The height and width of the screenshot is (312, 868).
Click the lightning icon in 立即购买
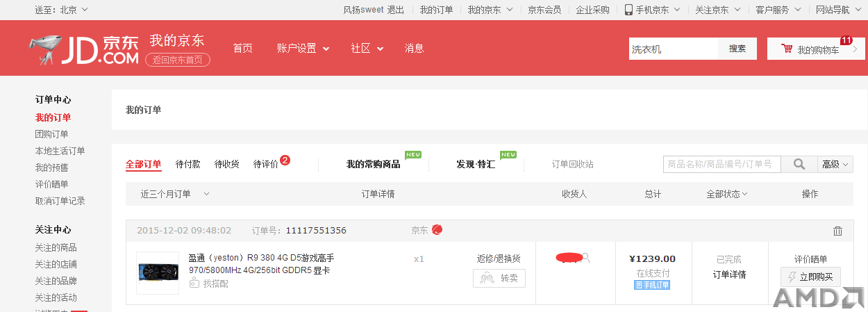tap(792, 277)
